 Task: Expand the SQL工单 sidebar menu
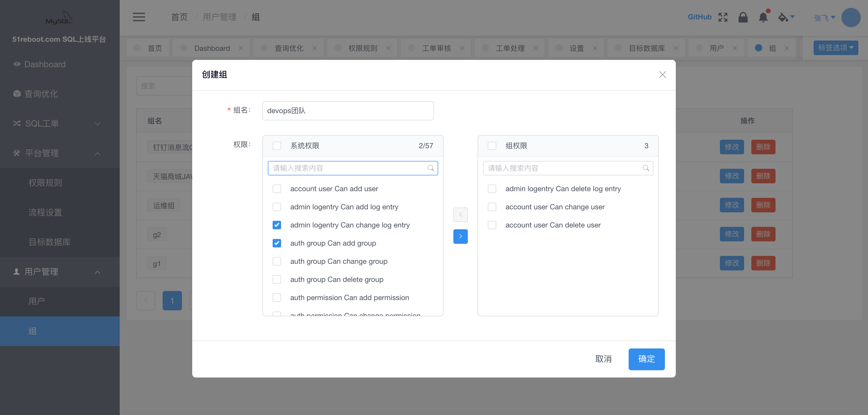point(60,123)
